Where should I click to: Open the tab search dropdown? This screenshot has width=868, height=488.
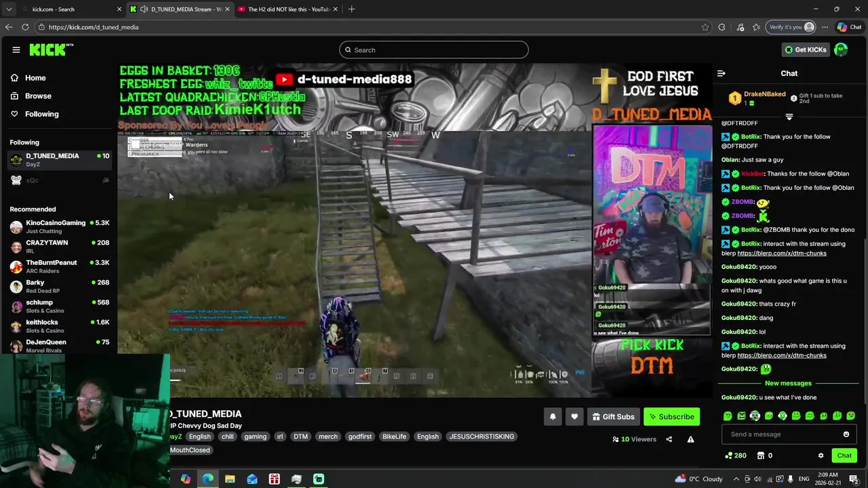[8, 9]
